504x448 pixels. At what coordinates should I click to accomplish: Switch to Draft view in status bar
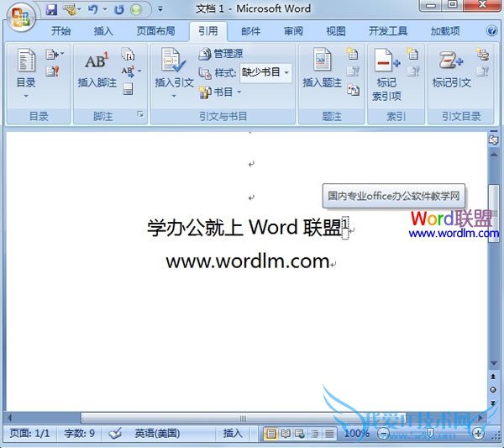[329, 434]
